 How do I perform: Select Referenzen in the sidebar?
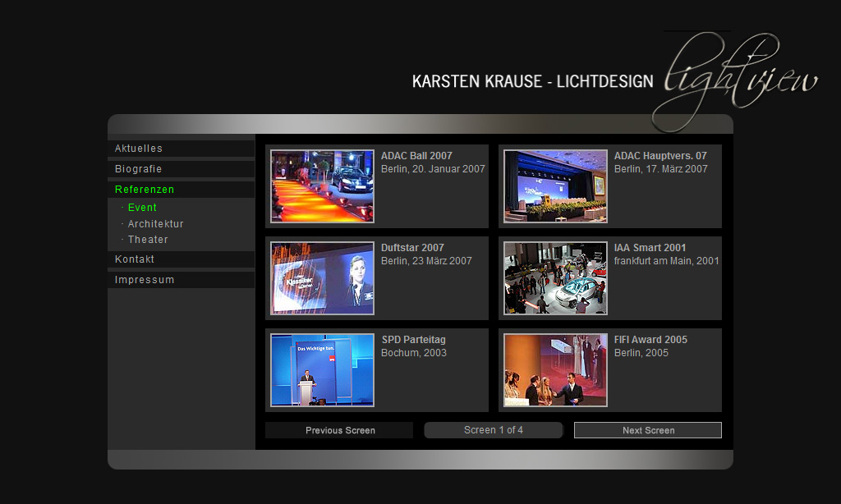[x=145, y=190]
